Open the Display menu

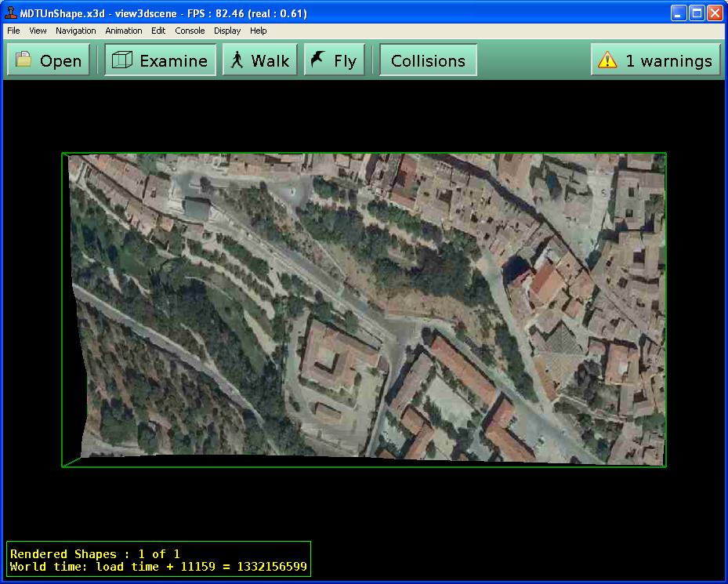tap(227, 31)
